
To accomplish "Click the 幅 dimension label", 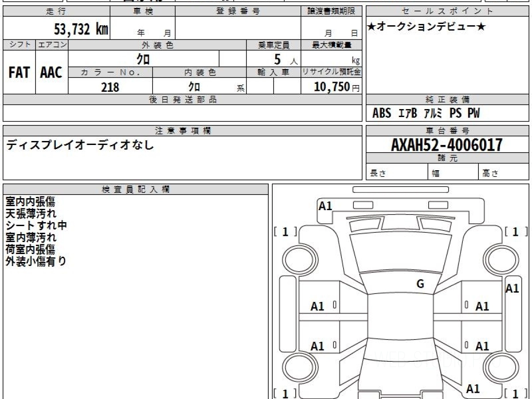I will [x=436, y=174].
